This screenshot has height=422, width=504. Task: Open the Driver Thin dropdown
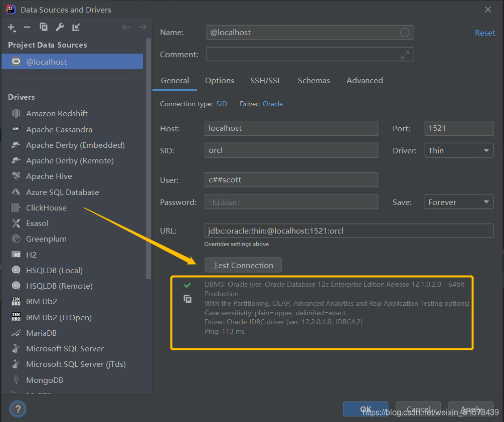pyautogui.click(x=459, y=150)
